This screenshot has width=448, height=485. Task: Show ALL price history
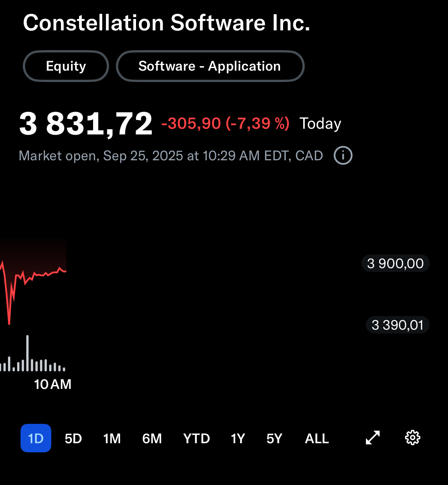(x=317, y=439)
